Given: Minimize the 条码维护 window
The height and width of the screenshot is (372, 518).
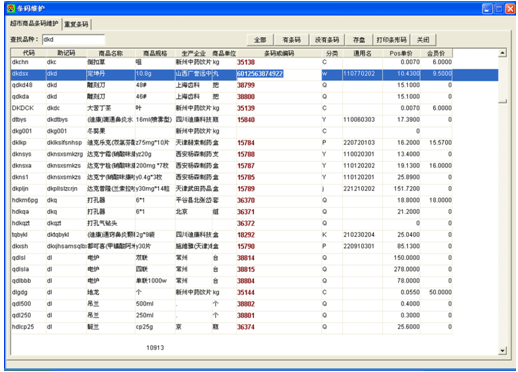Looking at the screenshot, I should 487,9.
